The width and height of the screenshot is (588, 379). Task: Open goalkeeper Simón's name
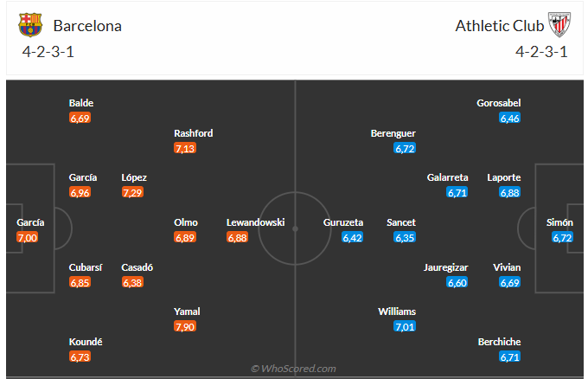(559, 222)
